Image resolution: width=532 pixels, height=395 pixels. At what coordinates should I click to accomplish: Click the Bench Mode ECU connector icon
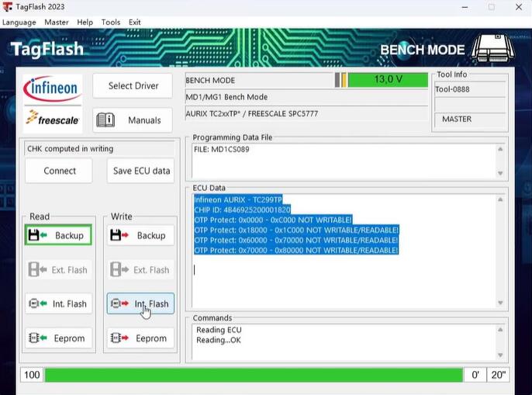click(493, 49)
